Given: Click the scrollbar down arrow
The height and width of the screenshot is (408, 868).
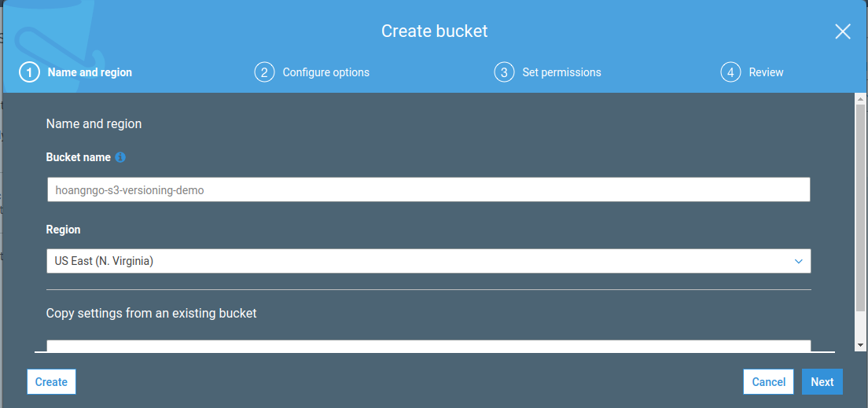Looking at the screenshot, I should click(861, 345).
